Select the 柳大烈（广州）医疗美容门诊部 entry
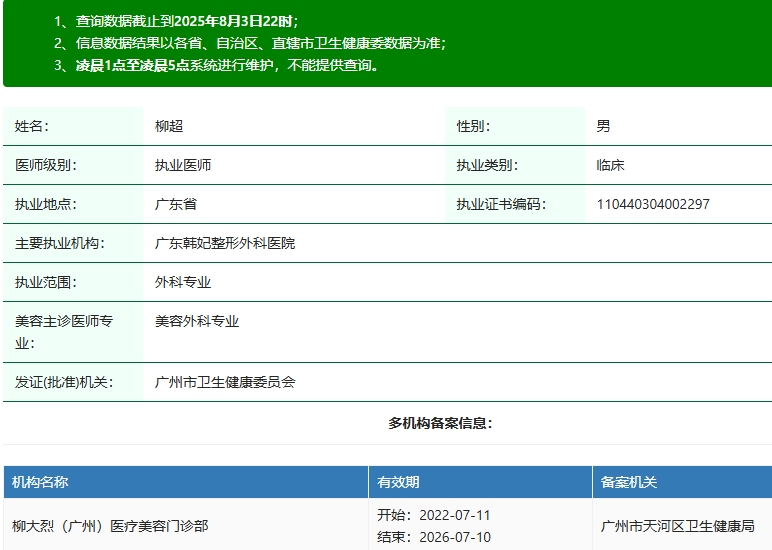 (110, 526)
